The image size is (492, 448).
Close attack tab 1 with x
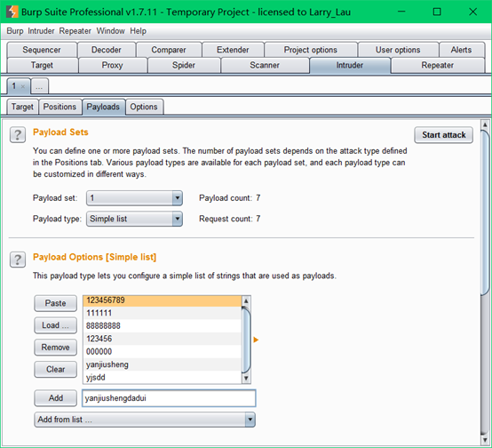click(23, 86)
